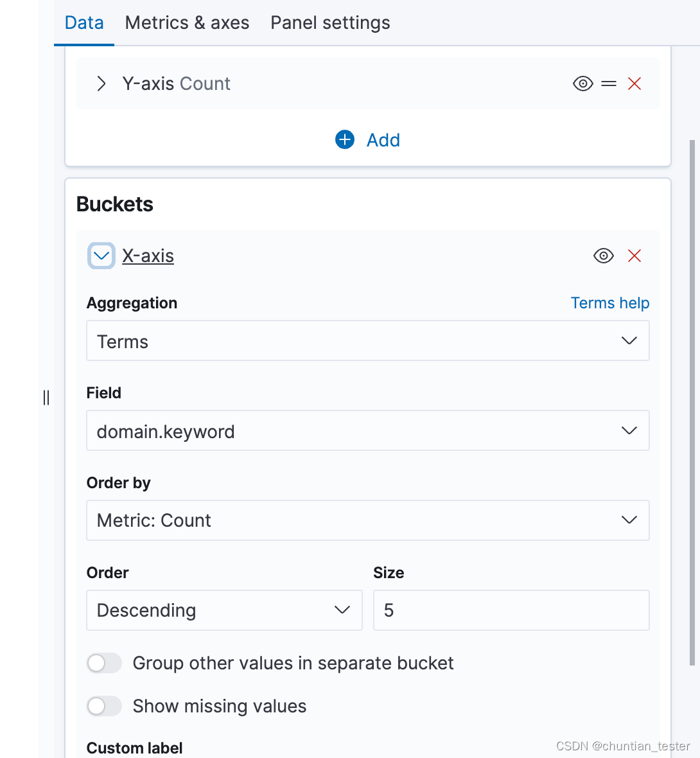Open the Aggregation Terms dropdown

click(367, 340)
